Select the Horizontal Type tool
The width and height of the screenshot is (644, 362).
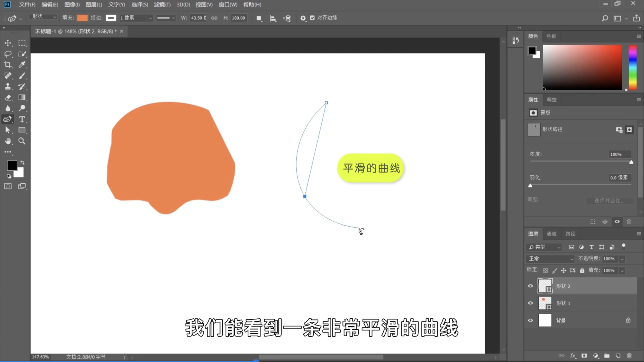[22, 119]
